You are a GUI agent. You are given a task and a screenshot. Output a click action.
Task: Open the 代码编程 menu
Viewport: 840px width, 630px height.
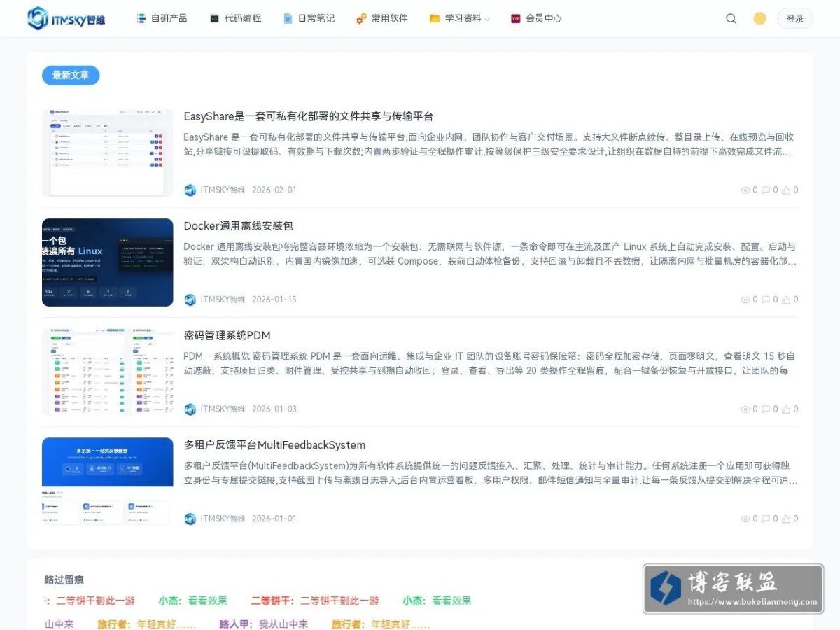pos(235,19)
